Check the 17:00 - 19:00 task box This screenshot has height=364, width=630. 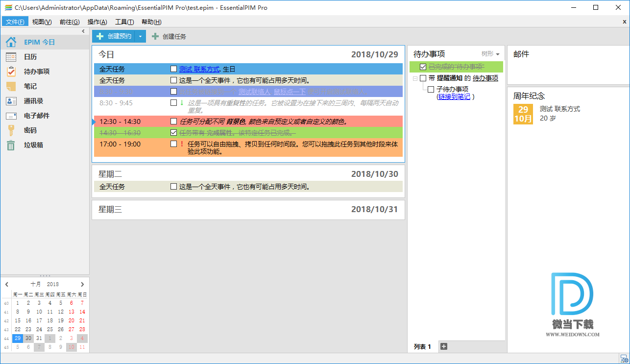point(173,144)
